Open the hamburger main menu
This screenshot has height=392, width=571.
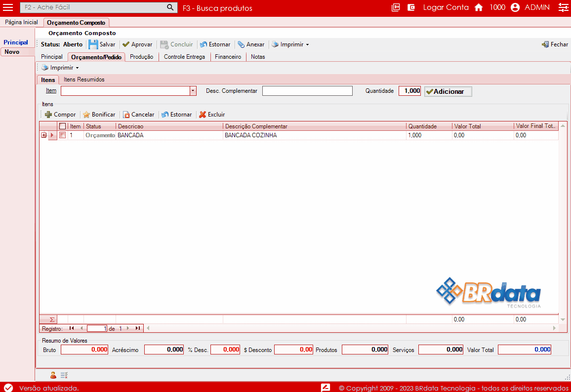click(8, 7)
